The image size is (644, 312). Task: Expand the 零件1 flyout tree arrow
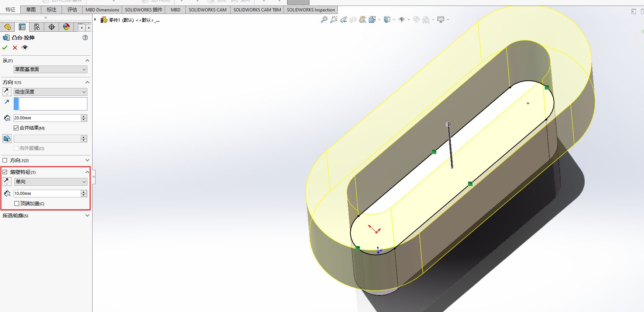click(95, 20)
